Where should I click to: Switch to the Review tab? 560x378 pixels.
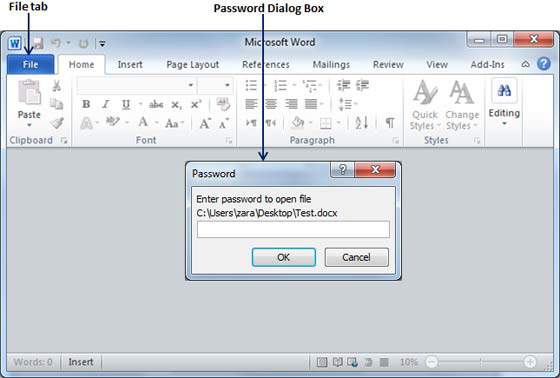coord(388,65)
